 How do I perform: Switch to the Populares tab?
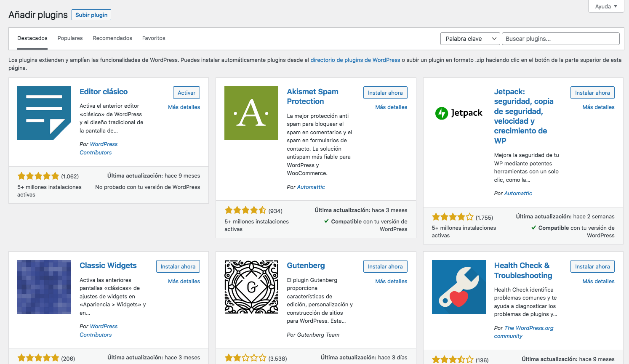(x=70, y=38)
